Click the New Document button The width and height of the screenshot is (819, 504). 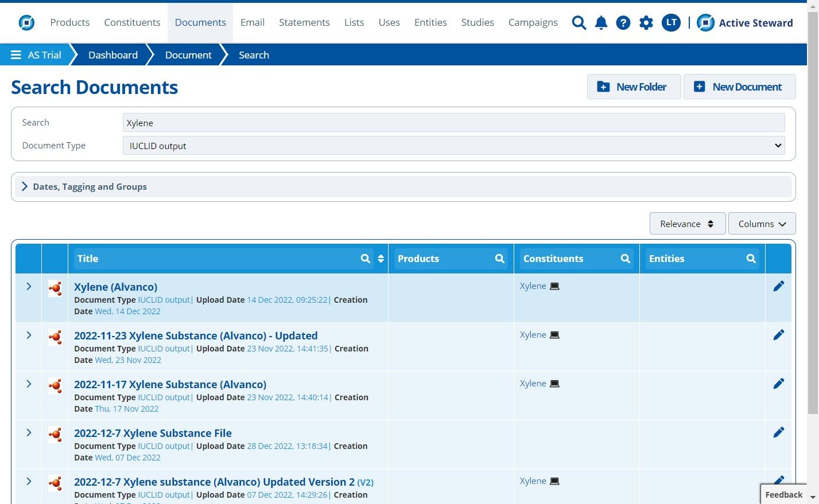point(739,87)
